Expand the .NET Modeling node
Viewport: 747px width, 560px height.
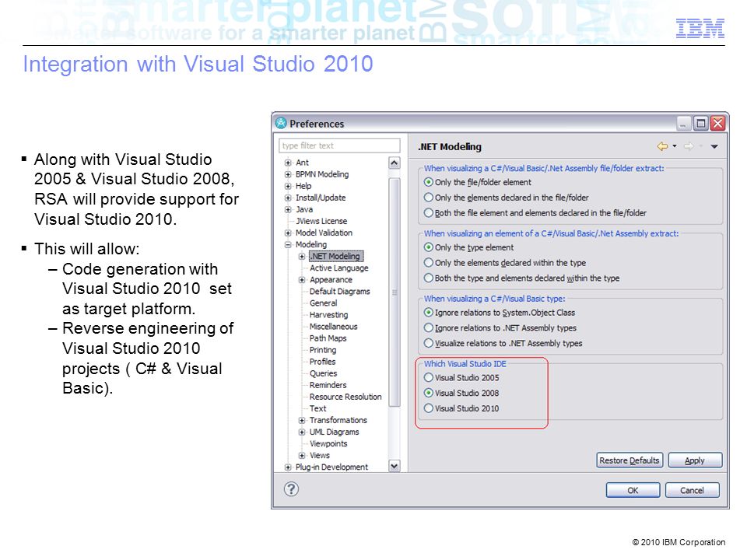tap(302, 256)
